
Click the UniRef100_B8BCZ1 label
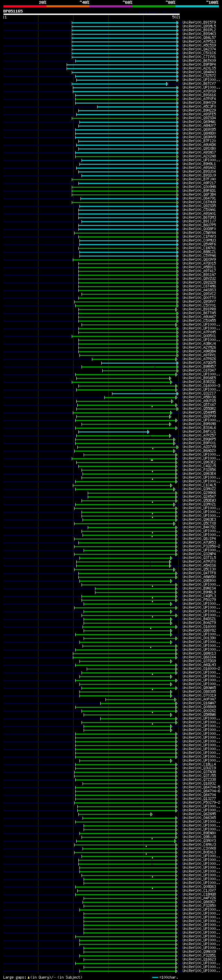click(199, 252)
